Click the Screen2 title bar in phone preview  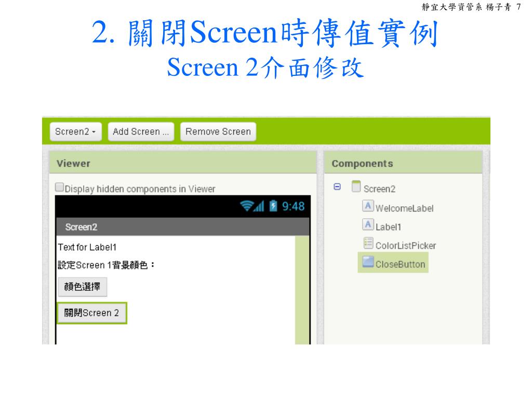(x=183, y=227)
